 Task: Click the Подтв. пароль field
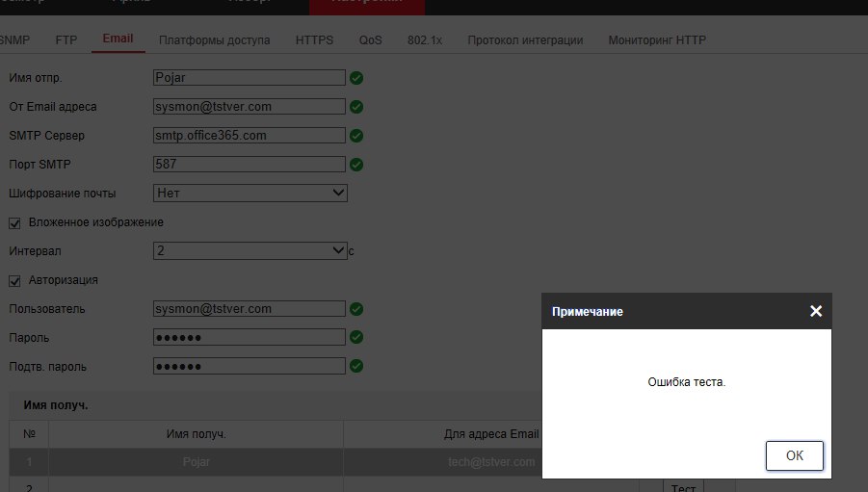click(250, 366)
